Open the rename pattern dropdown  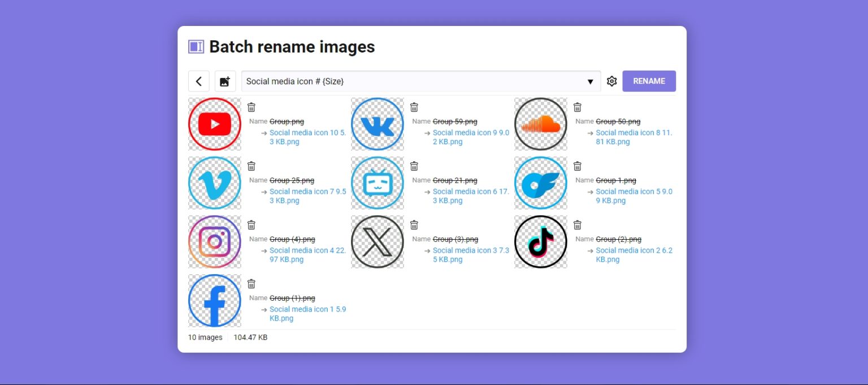591,81
